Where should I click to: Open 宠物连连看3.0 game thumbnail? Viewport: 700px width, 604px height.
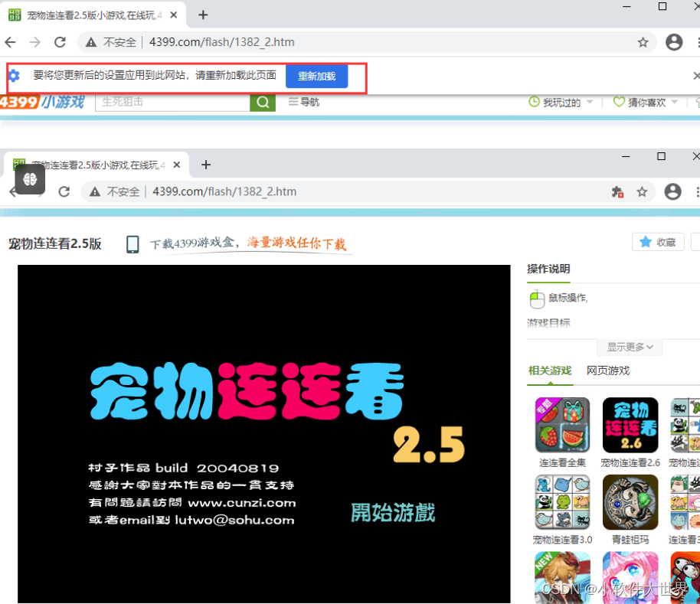point(562,502)
